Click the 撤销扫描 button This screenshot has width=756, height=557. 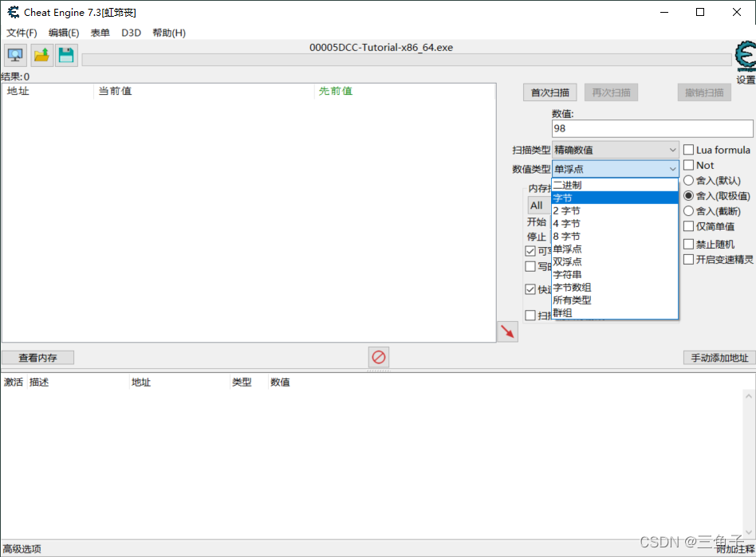tap(704, 92)
